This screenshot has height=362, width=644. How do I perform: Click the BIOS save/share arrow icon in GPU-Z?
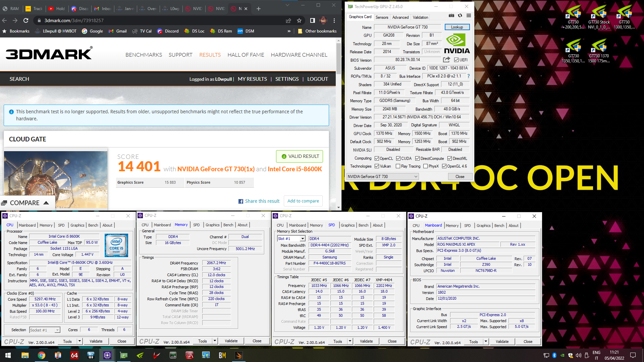click(x=446, y=60)
